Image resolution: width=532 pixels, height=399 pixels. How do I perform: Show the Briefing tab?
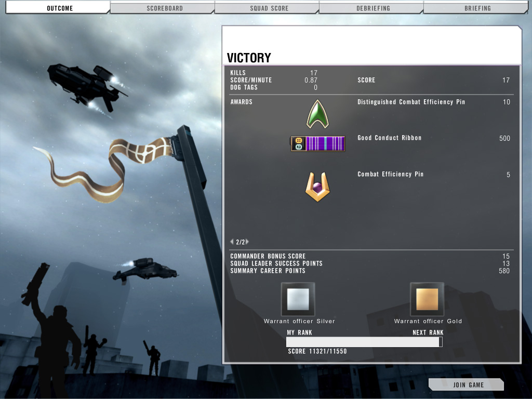[x=477, y=8]
